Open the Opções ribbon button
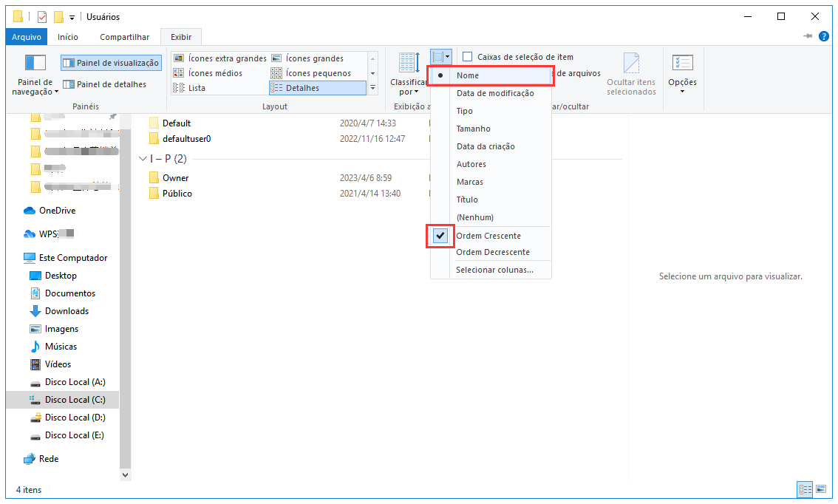Screen dimensions: 838x504 tap(682, 73)
